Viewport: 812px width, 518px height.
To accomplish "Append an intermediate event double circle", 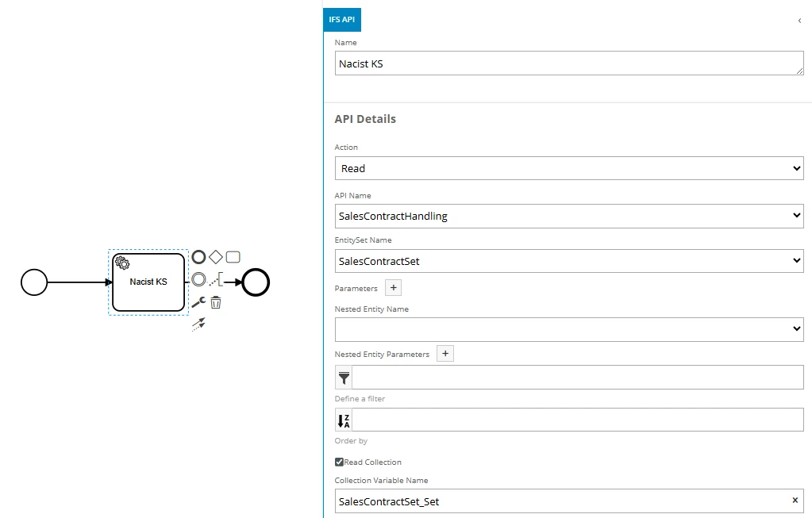I will (x=198, y=279).
